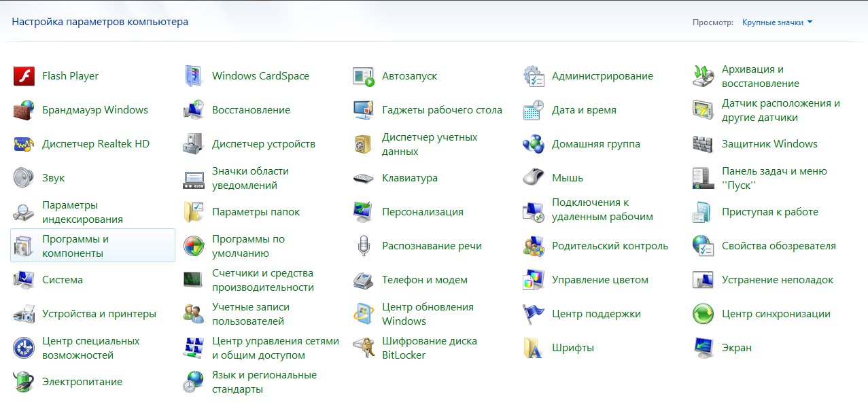Open the Flash Player icon
The width and height of the screenshot is (868, 411).
(x=24, y=76)
